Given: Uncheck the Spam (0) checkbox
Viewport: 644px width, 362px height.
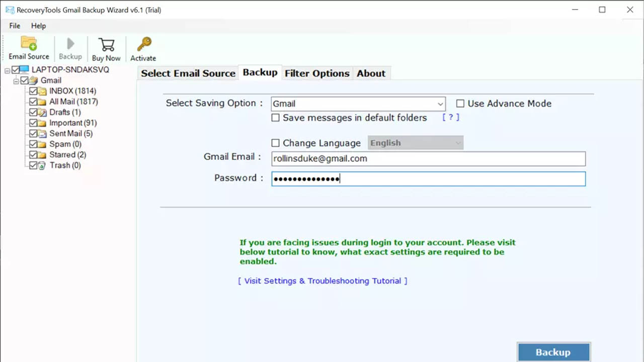Looking at the screenshot, I should pos(33,144).
